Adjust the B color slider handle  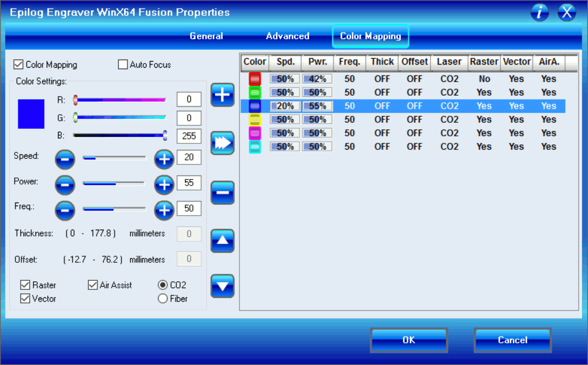click(x=165, y=135)
